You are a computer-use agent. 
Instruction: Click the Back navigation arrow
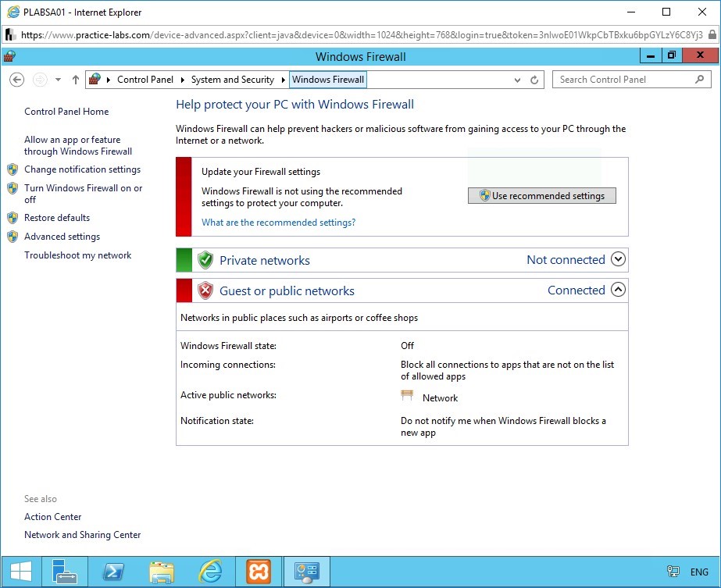tap(16, 80)
